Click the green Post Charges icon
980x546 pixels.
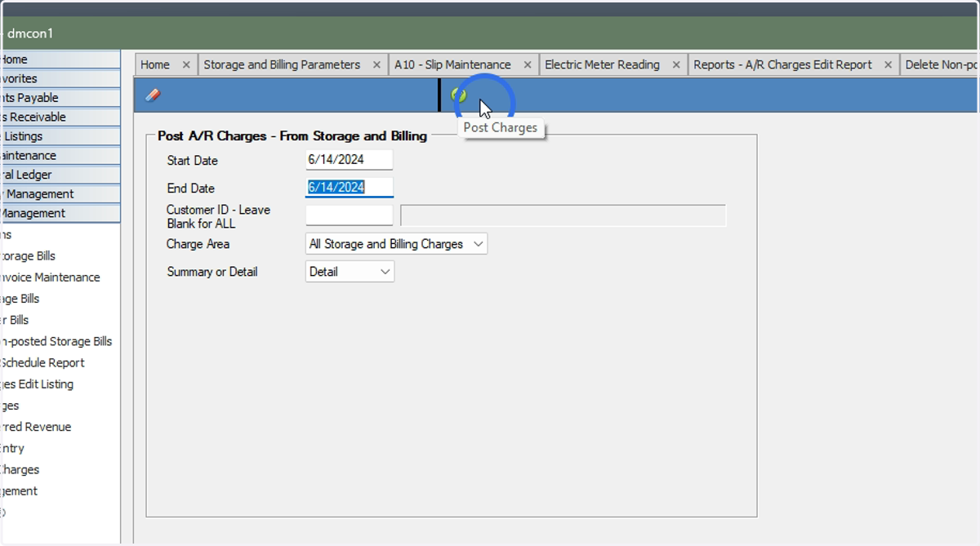pyautogui.click(x=459, y=95)
